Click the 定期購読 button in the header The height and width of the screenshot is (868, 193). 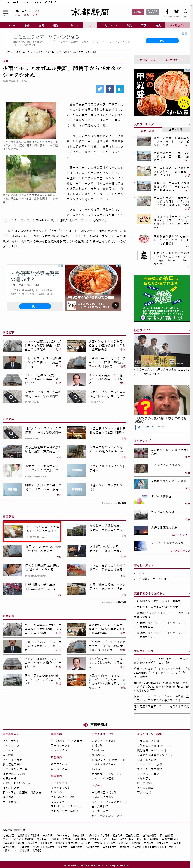(x=138, y=12)
